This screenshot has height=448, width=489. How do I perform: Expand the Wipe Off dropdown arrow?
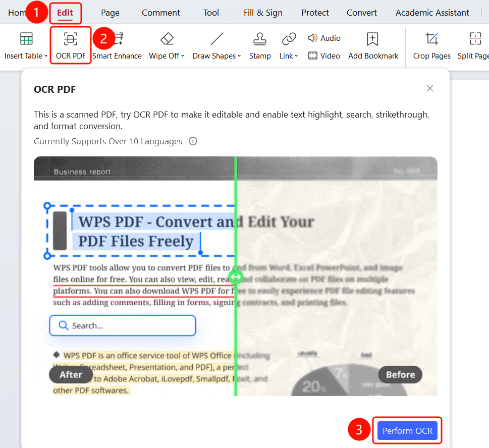click(x=183, y=56)
